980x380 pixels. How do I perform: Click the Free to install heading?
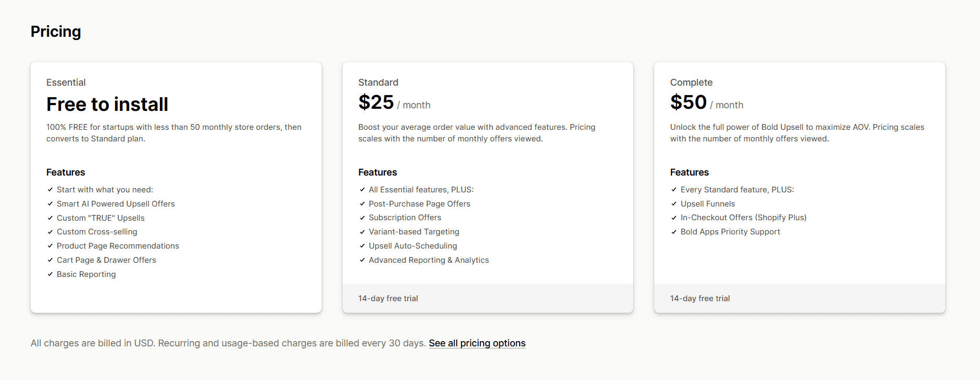click(x=107, y=104)
